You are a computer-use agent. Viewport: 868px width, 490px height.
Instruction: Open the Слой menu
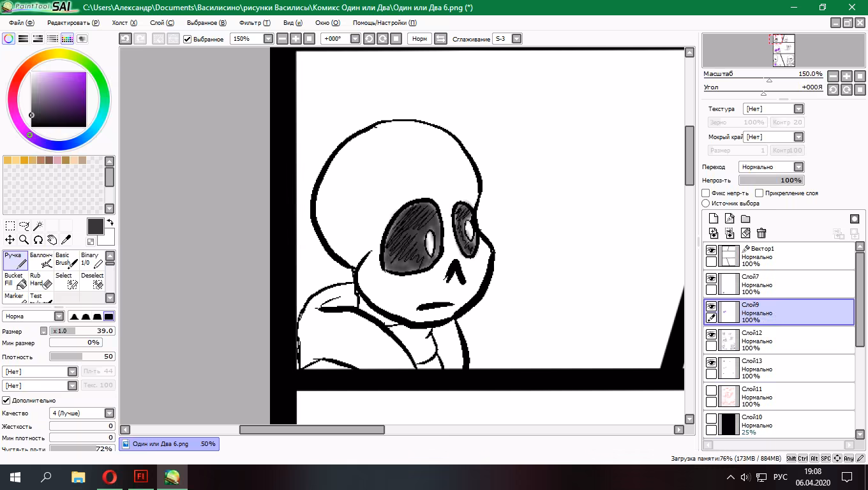pos(161,22)
